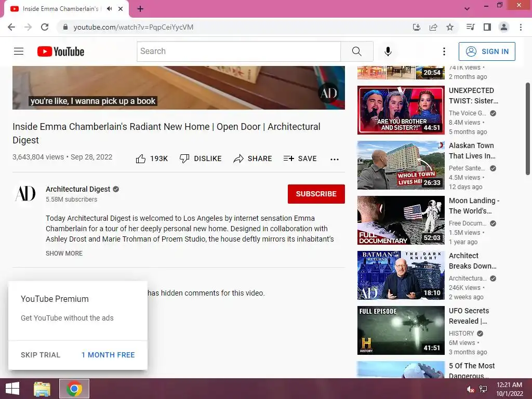Open File Explorer from taskbar
Screen dimensions: 532x399
click(42, 389)
